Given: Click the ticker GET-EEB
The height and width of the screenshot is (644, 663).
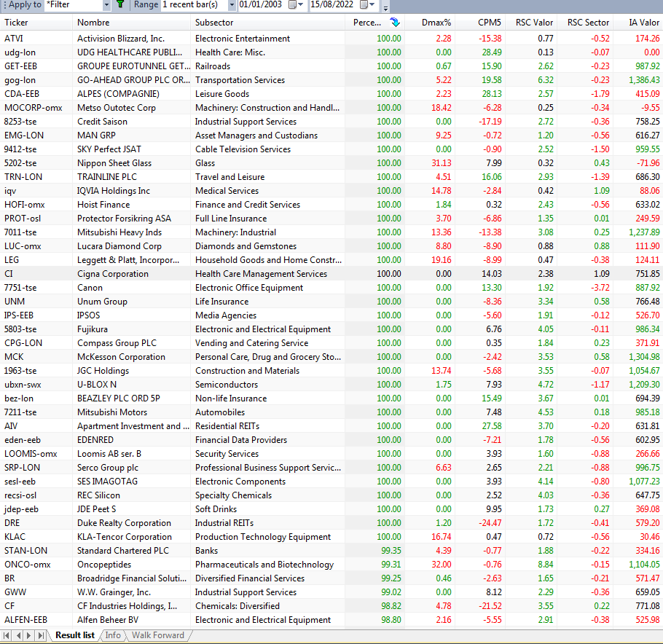Looking at the screenshot, I should 20,66.
